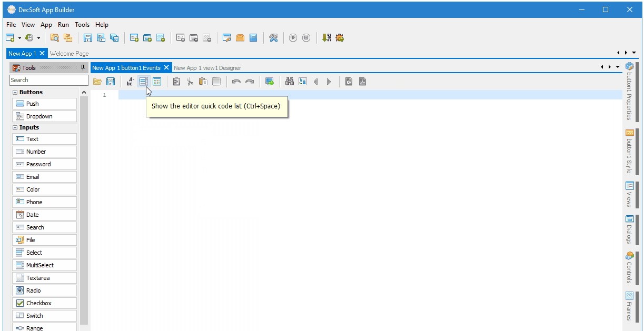
Task: Add the Color input control to the design
Action: pos(44,189)
